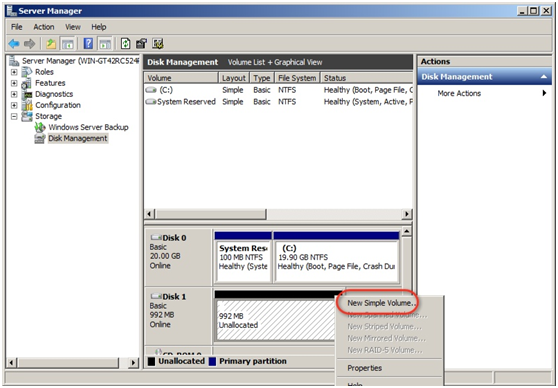Select Disk Management tree node
This screenshot has height=388, width=558.
point(78,138)
